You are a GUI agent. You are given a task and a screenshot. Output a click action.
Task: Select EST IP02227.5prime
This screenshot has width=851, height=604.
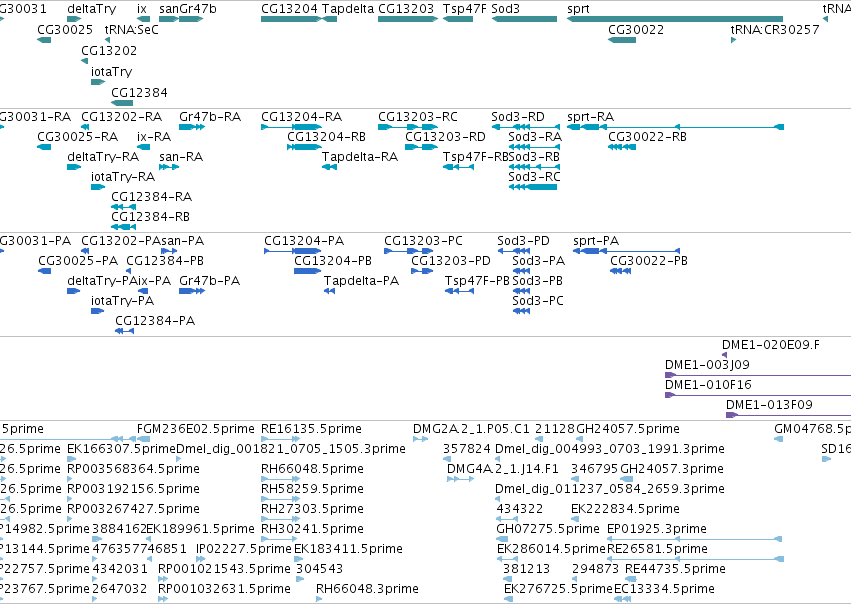tap(244, 549)
